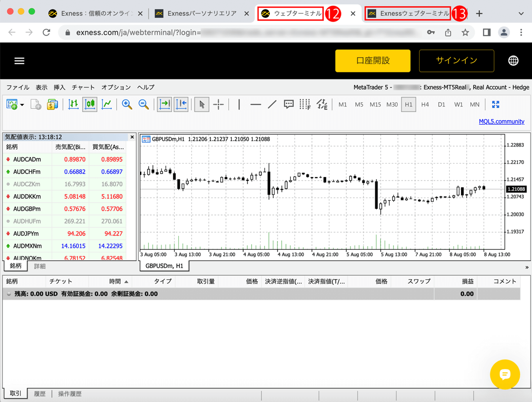The image size is (532, 402).
Task: Select the H1 timeframe button
Action: [409, 105]
